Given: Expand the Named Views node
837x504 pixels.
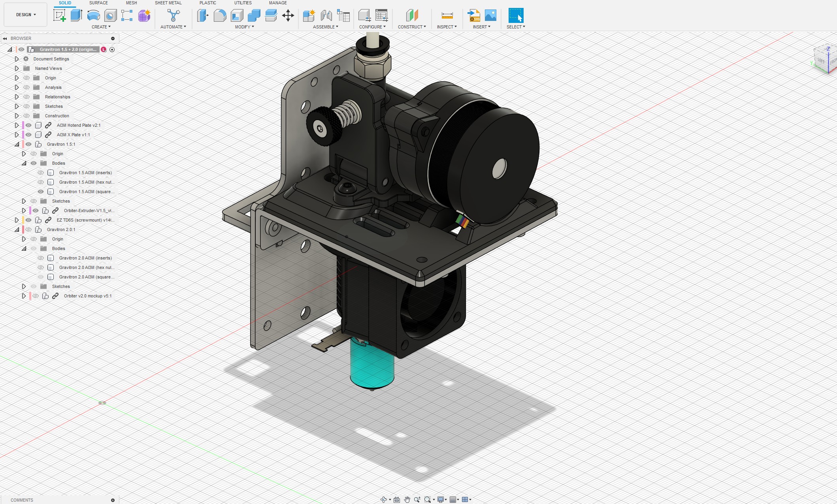Looking at the screenshot, I should pyautogui.click(x=17, y=68).
